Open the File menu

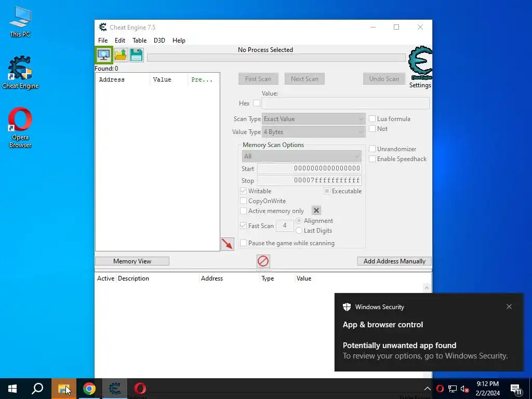[x=103, y=41]
